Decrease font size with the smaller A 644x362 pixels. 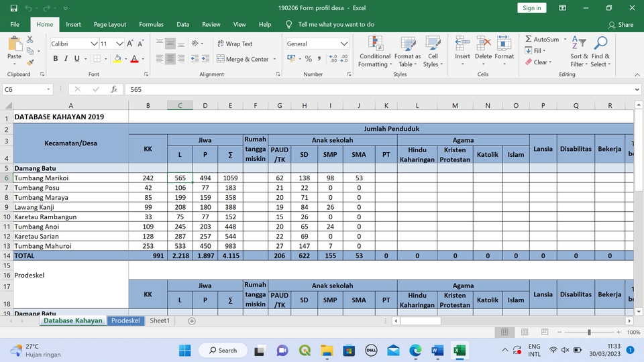coord(140,44)
